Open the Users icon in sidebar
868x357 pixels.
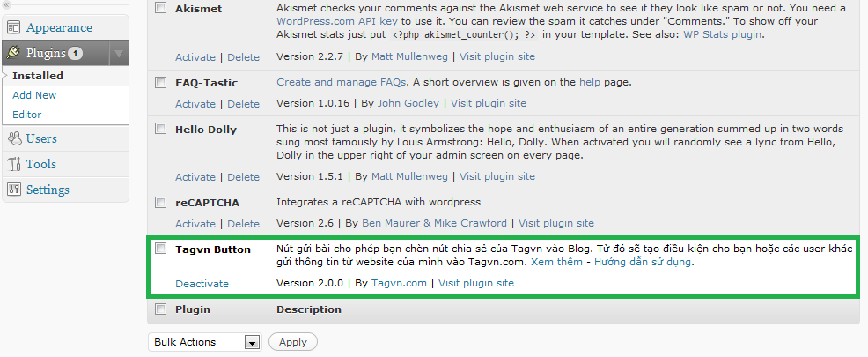point(14,138)
